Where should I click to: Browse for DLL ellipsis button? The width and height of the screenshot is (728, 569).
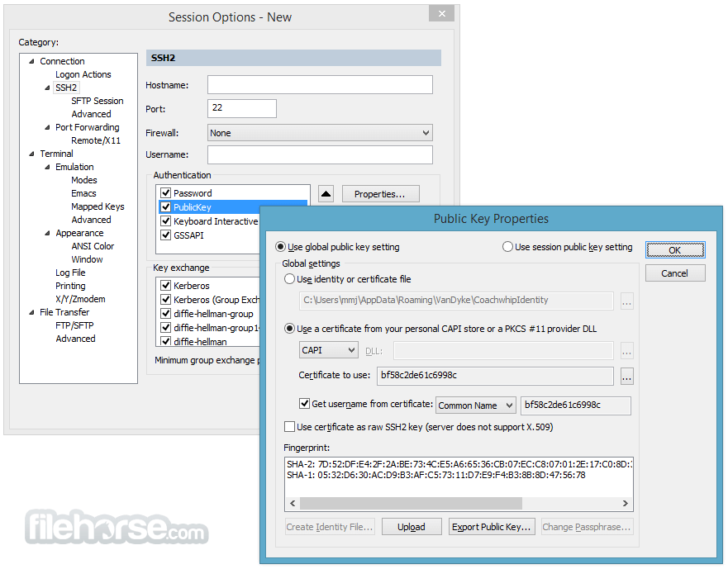626,351
